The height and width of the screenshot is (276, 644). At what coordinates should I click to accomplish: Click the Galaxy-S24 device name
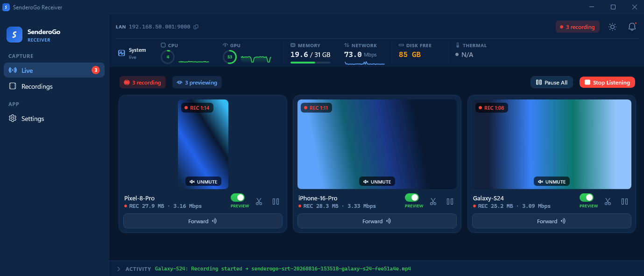[x=488, y=198]
